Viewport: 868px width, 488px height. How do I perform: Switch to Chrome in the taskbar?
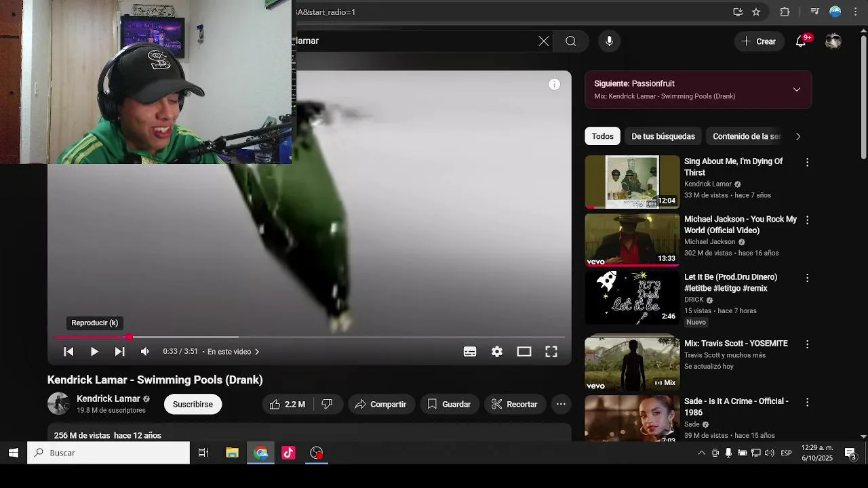[x=261, y=453]
